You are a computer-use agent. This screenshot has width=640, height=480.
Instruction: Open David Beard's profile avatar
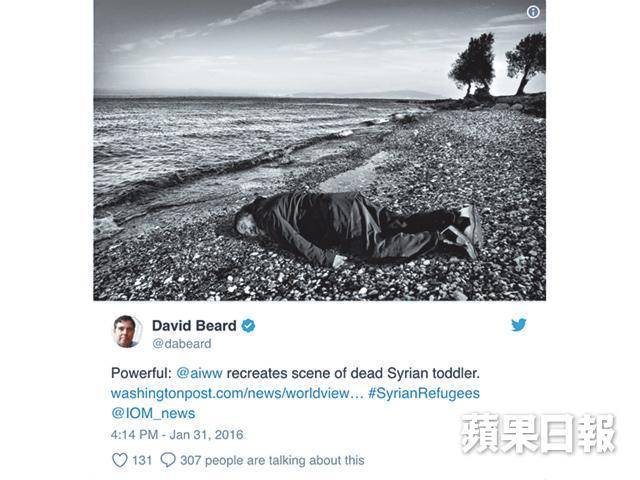(127, 331)
